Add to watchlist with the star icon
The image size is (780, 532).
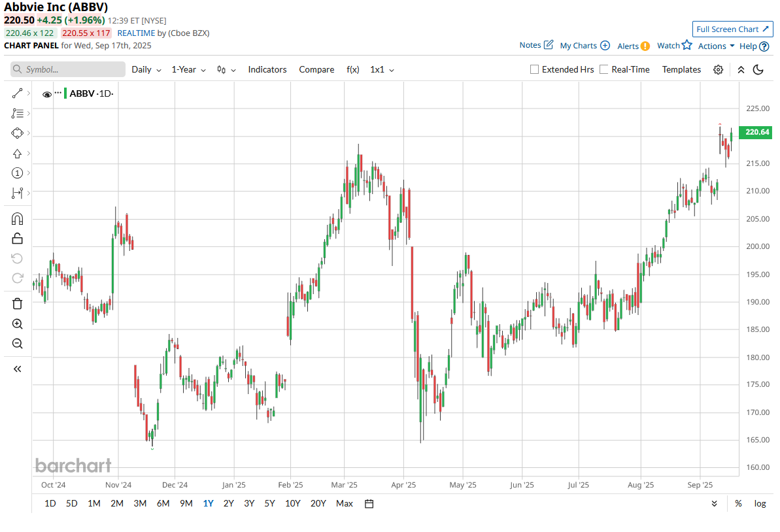tap(687, 44)
